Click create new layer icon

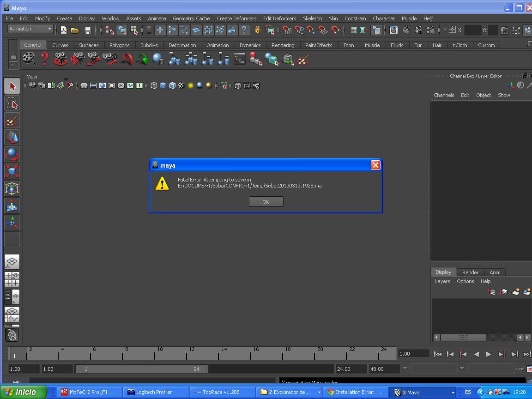tap(516, 291)
